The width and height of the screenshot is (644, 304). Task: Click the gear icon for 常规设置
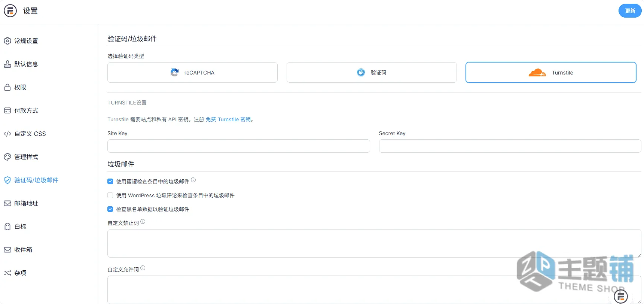click(7, 41)
